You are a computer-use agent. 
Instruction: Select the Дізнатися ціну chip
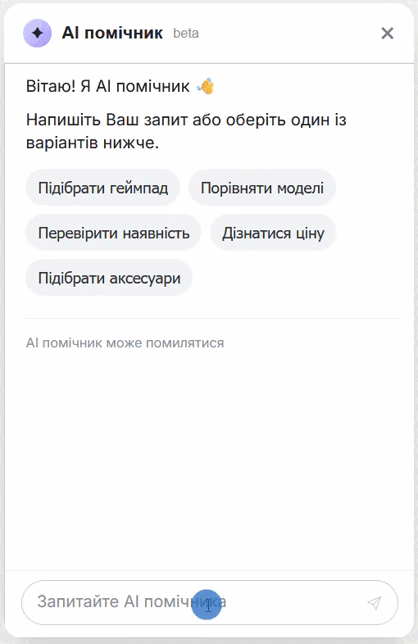coord(273,233)
